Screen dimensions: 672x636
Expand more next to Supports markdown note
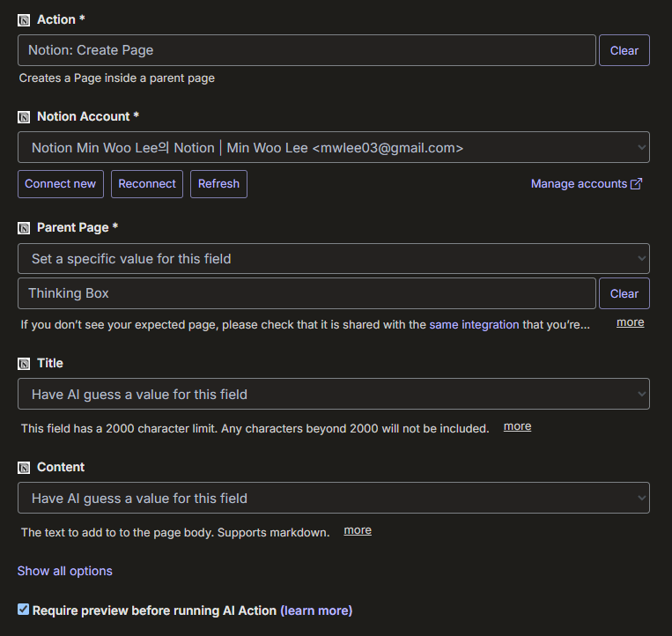coord(358,530)
